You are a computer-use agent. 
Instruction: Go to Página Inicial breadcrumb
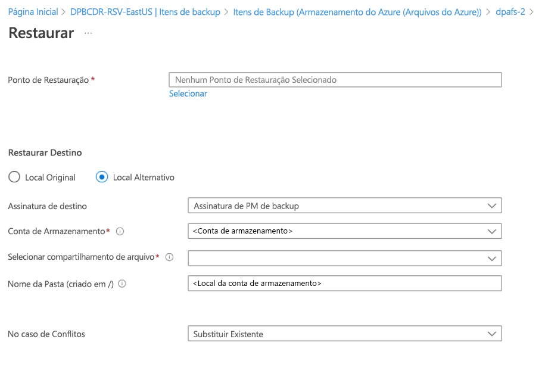click(x=33, y=12)
